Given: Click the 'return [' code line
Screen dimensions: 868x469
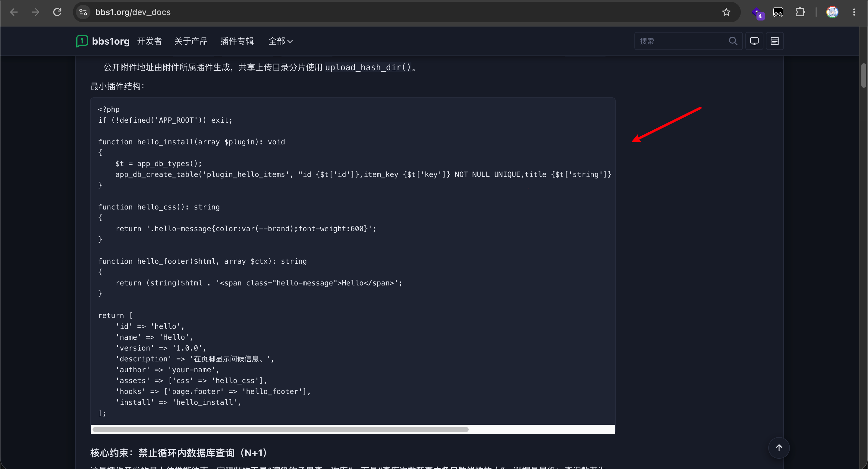Looking at the screenshot, I should [x=115, y=315].
